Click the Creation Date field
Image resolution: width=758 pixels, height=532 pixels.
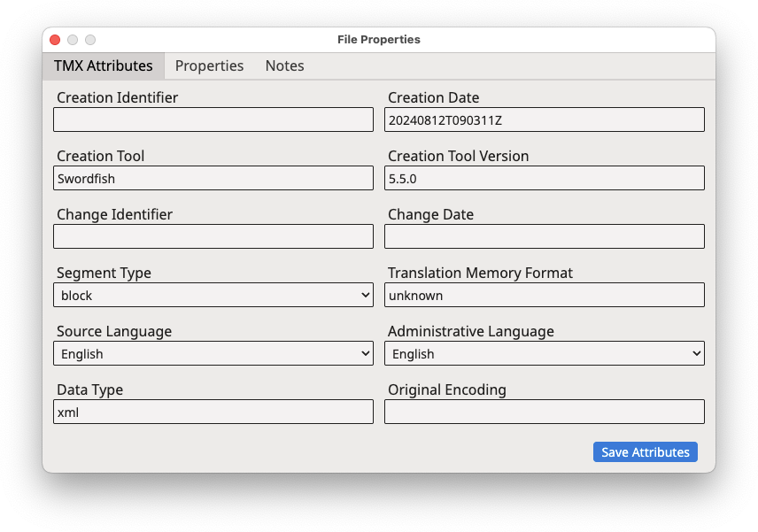click(x=545, y=120)
